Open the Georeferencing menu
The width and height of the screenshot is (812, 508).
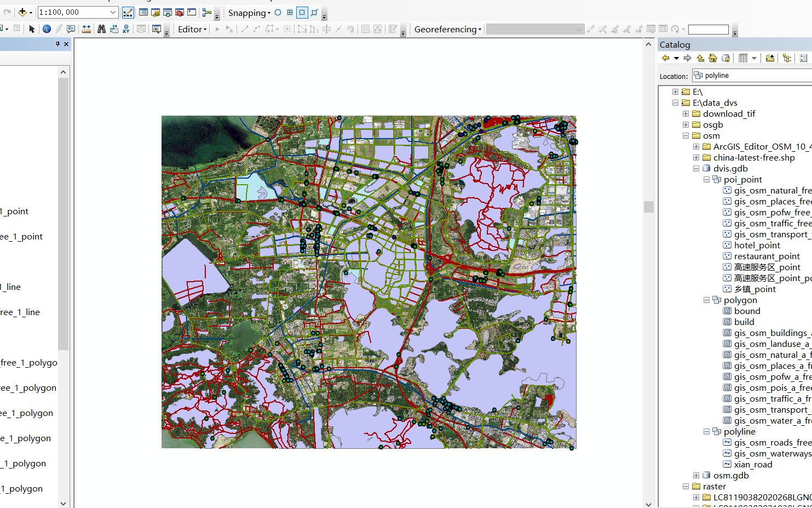point(447,29)
